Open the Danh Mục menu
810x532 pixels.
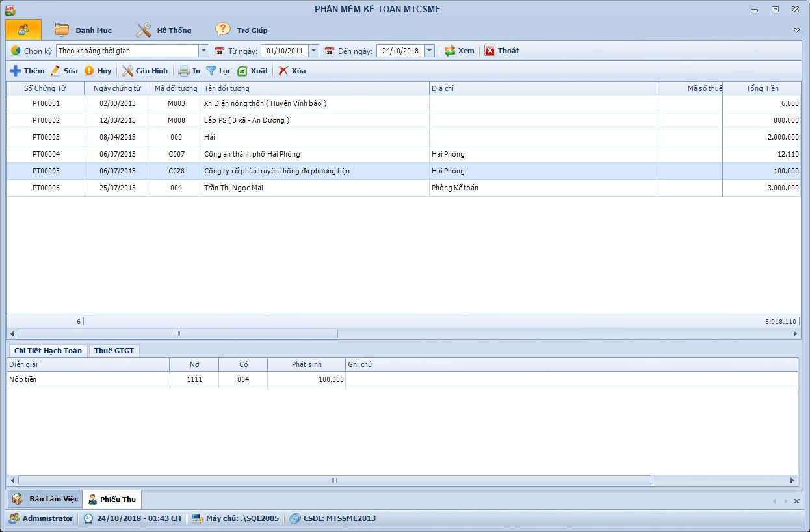[x=83, y=30]
